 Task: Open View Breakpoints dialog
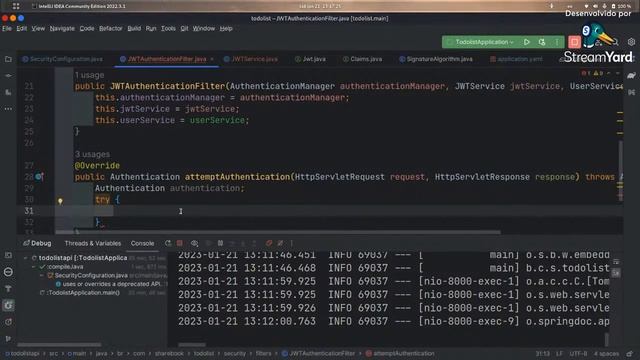click(x=269, y=243)
